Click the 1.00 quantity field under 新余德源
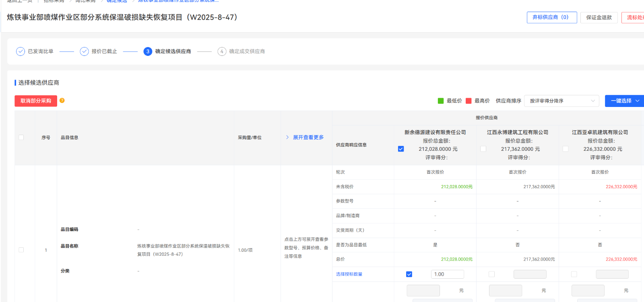Image resolution: width=644 pixels, height=302 pixels. pyautogui.click(x=448, y=274)
